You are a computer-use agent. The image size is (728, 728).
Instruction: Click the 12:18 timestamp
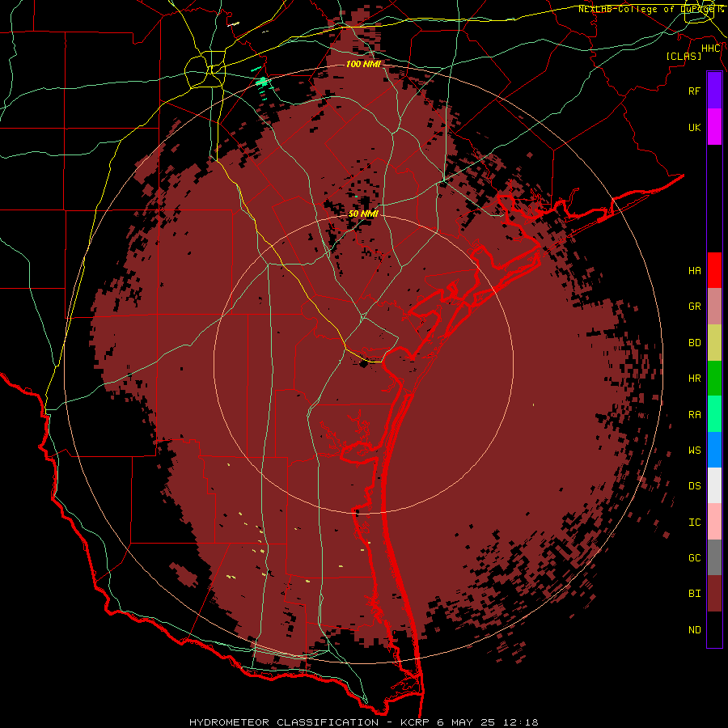(x=520, y=722)
